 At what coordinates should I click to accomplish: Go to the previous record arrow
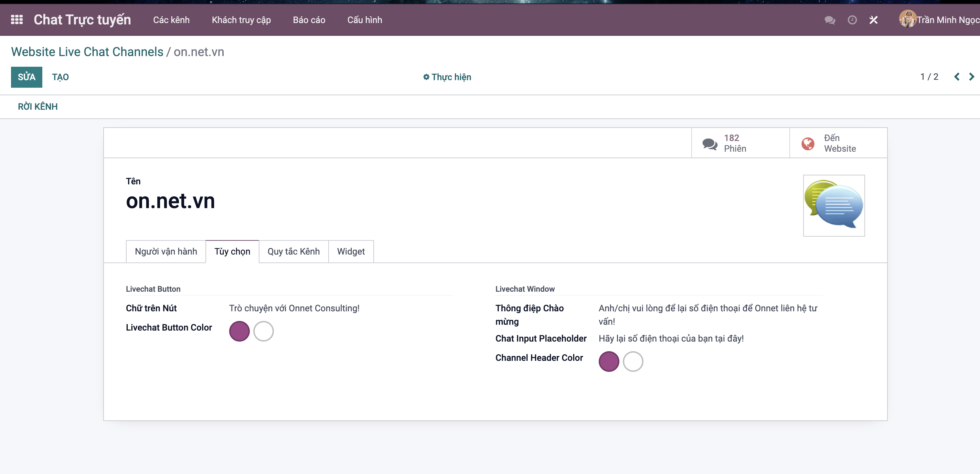click(956, 77)
